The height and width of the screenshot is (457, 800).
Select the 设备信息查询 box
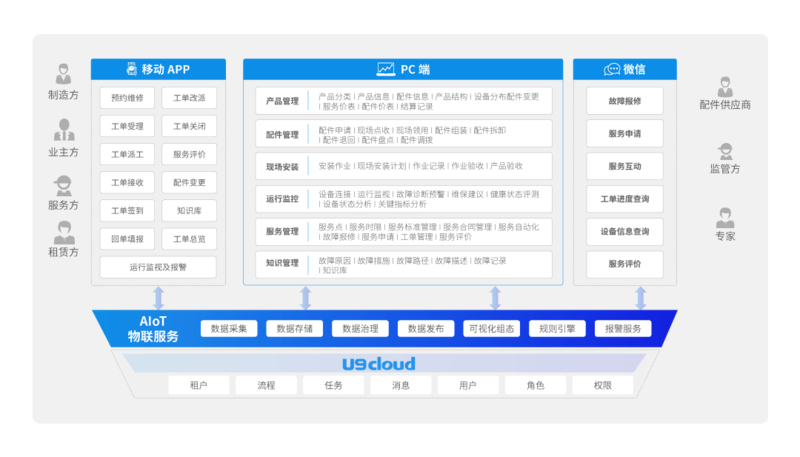pos(624,232)
